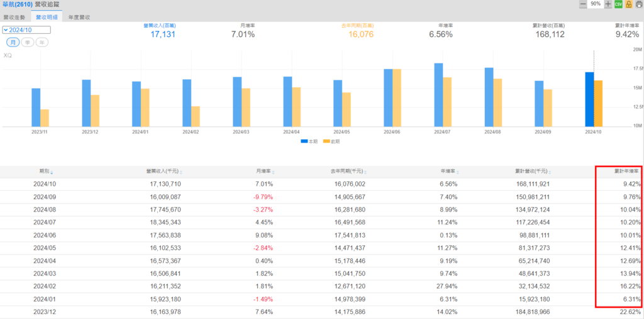Select the 年 (yearly) period toggle

pos(43,42)
